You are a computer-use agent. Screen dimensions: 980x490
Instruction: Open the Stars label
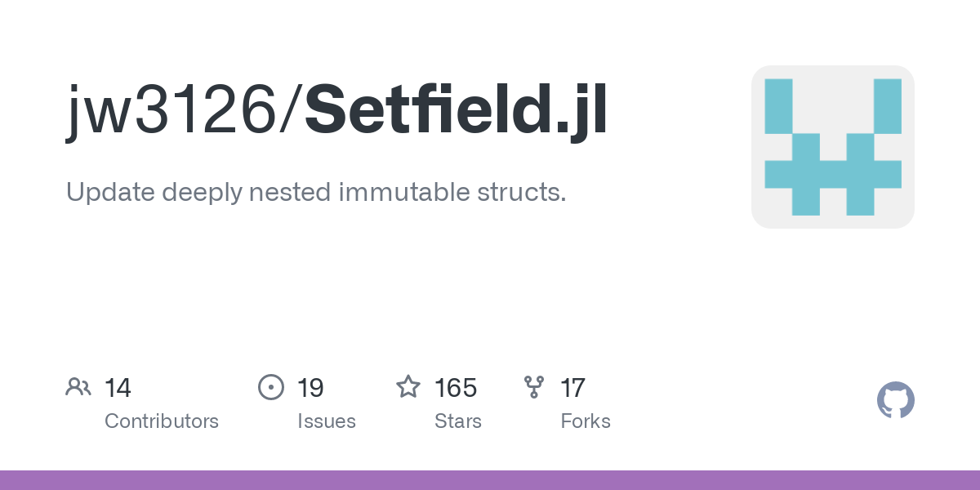coord(458,421)
